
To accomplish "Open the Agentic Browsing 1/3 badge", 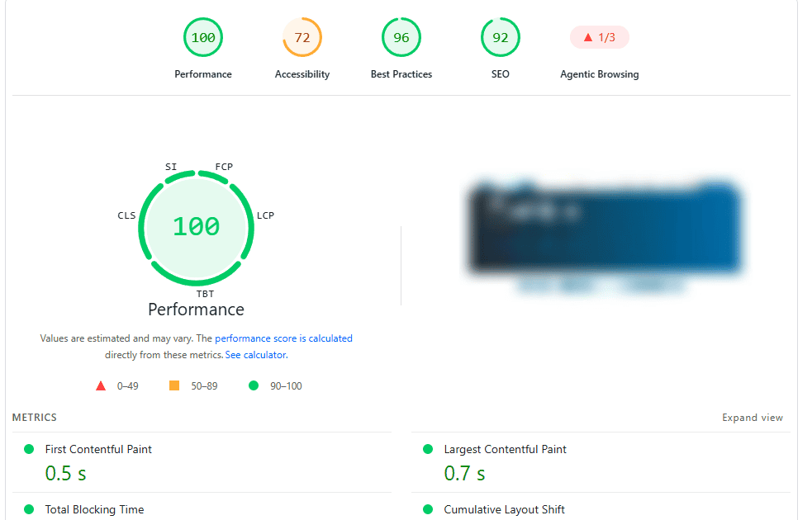I will coord(600,37).
